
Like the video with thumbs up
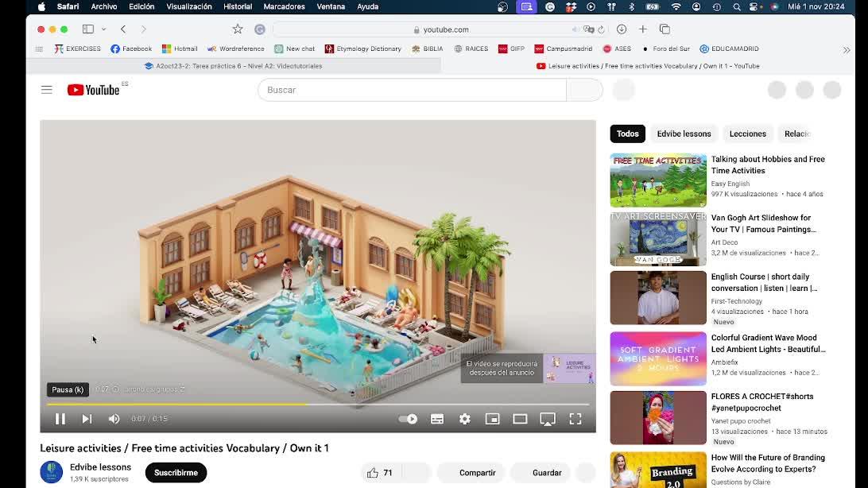pyautogui.click(x=379, y=473)
